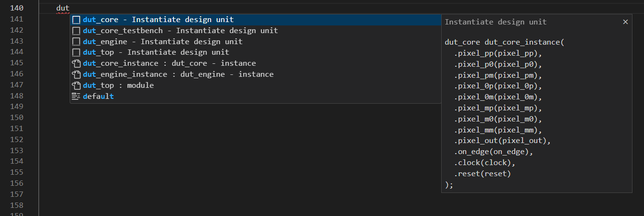The height and width of the screenshot is (216, 644).
Task: Close the Instantiate design unit details panel
Action: pos(625,22)
